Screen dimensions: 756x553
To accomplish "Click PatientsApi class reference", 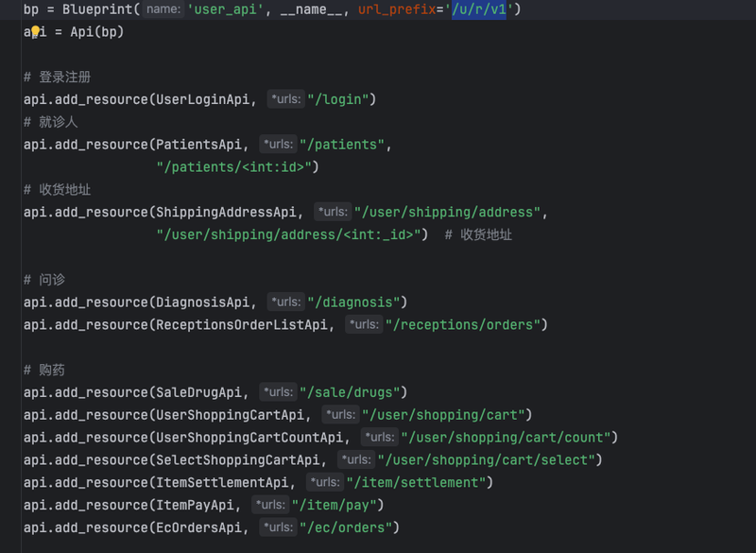I will tap(198, 144).
